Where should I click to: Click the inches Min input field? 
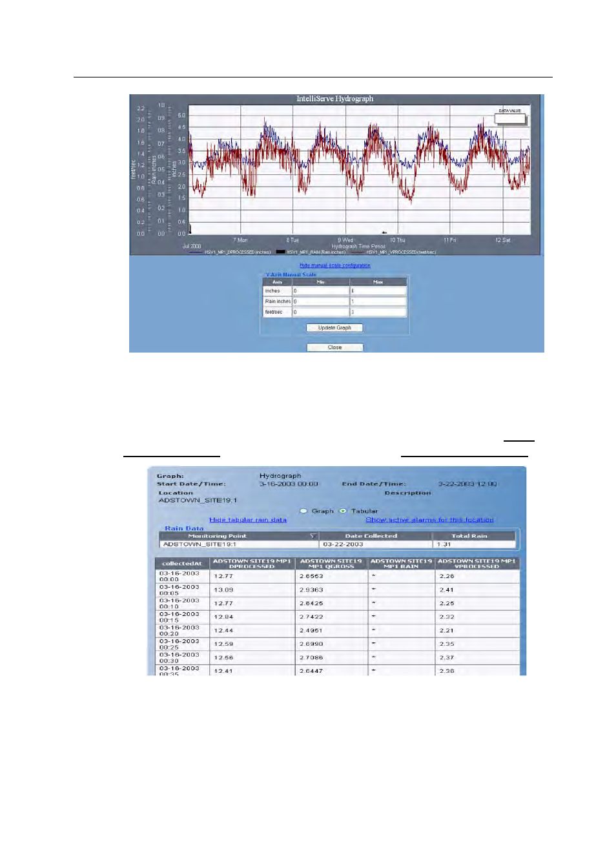(x=320, y=291)
